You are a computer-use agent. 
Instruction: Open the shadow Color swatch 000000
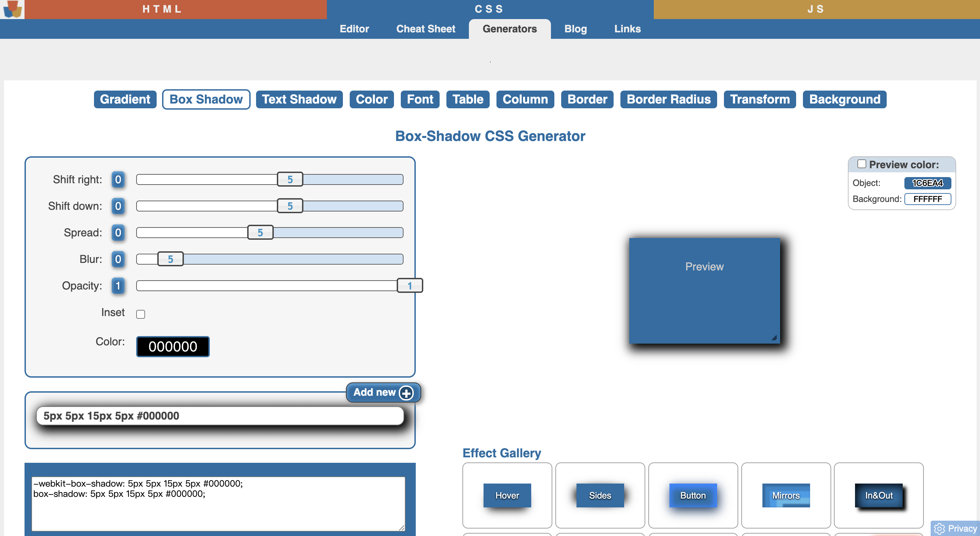coord(173,346)
